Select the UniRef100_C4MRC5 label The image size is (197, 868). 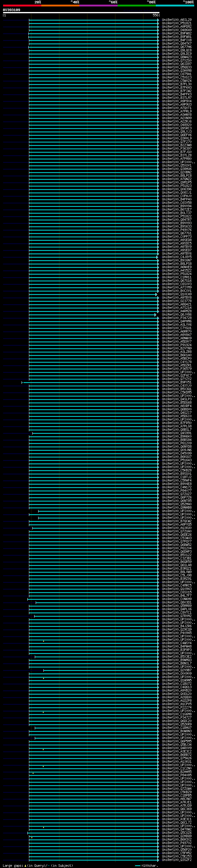[176, 585]
